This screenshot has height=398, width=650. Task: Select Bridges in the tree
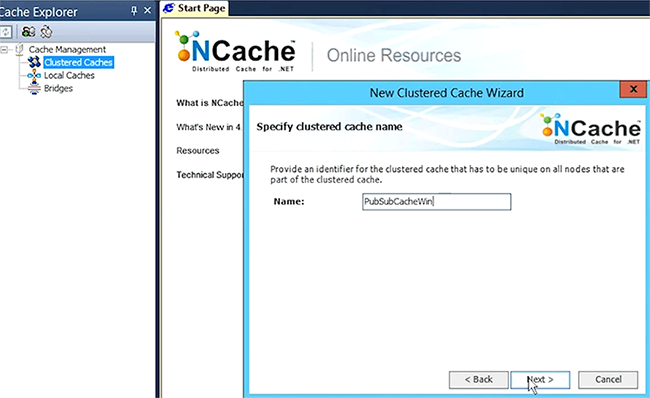[x=58, y=88]
